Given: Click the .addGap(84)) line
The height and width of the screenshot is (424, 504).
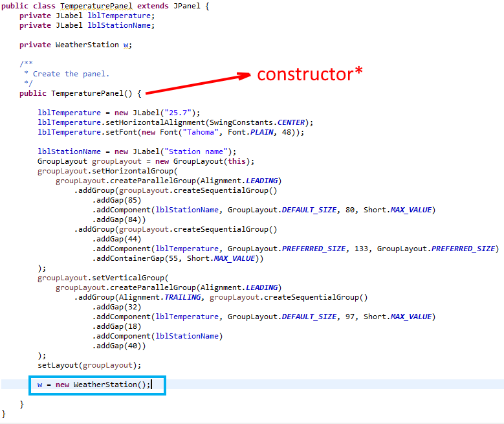Looking at the screenshot, I should click(x=119, y=219).
